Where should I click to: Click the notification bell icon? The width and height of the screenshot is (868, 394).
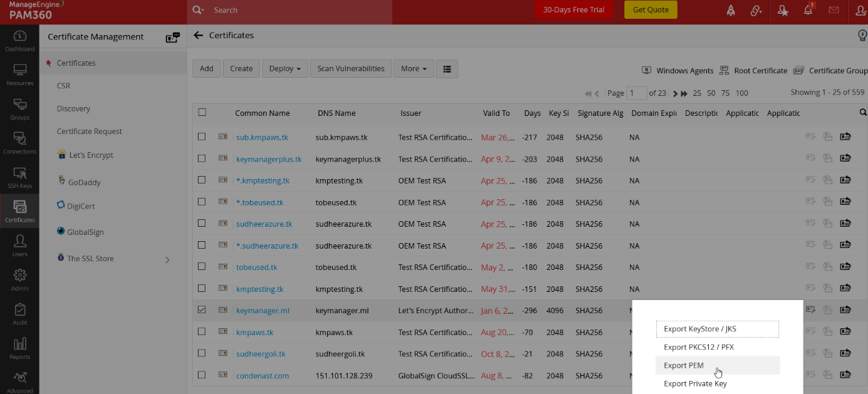pyautogui.click(x=808, y=10)
